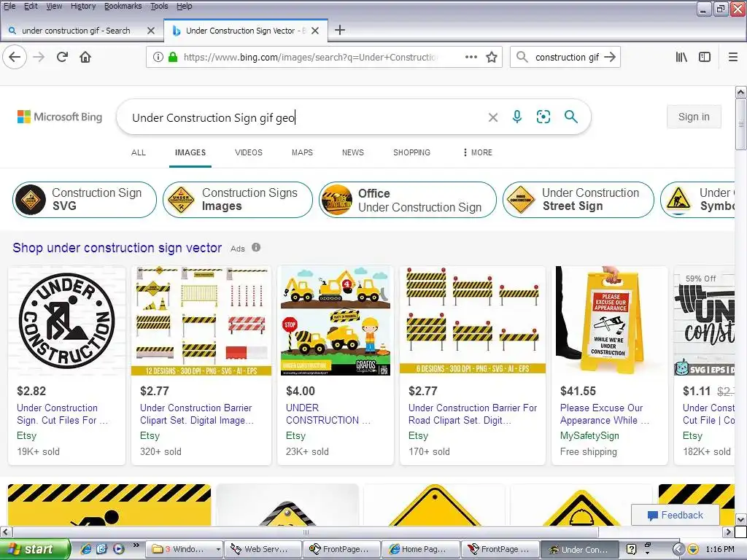
Task: Click the yellow floor sign product image
Action: [x=610, y=321]
